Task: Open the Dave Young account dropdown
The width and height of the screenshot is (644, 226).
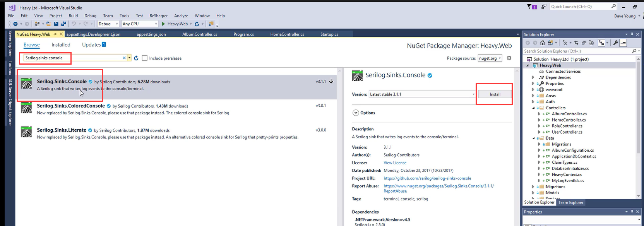Action: [x=627, y=16]
